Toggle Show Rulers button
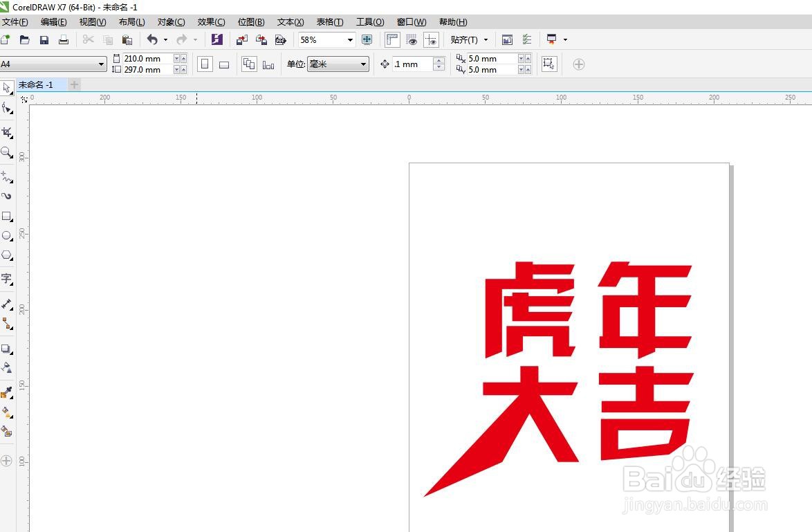This screenshot has height=532, width=812. pos(392,39)
